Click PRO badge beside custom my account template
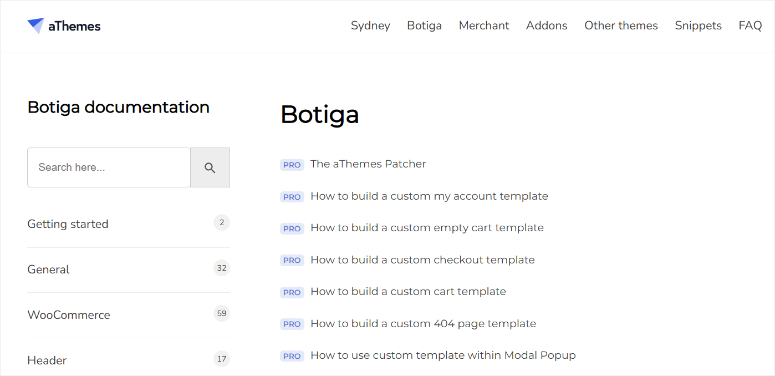This screenshot has height=376, width=775. click(x=292, y=197)
